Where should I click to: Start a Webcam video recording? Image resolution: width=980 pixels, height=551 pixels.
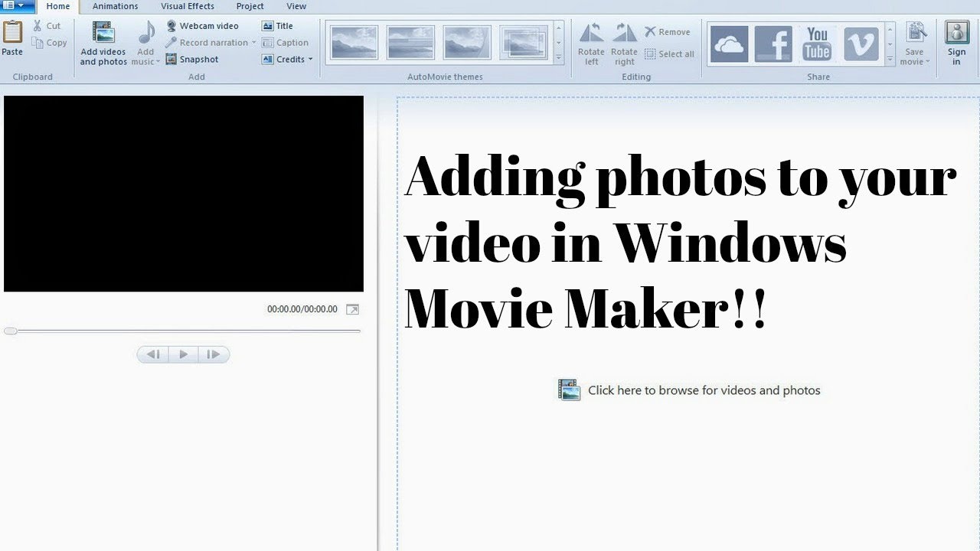coord(203,26)
